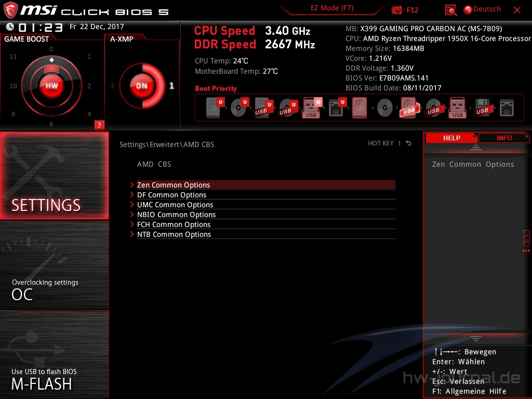Expand FCH Common Options
Viewport: 532px width, 399px height.
point(266,224)
